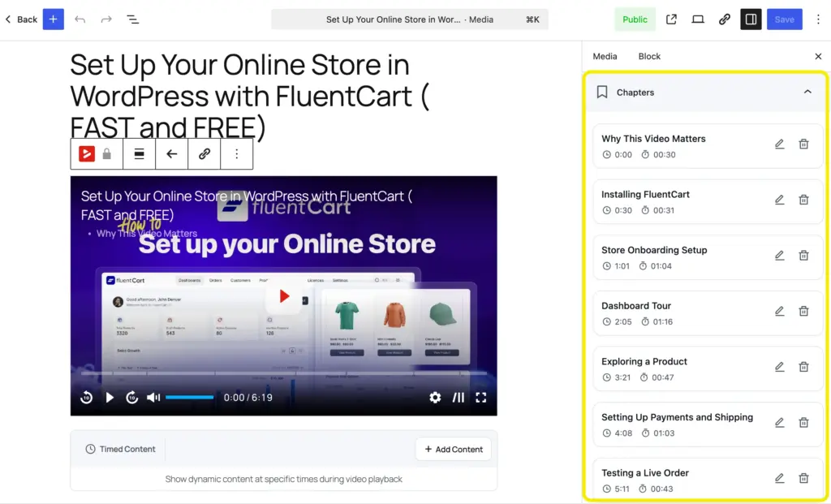Open the device preview laptop icon

[698, 19]
